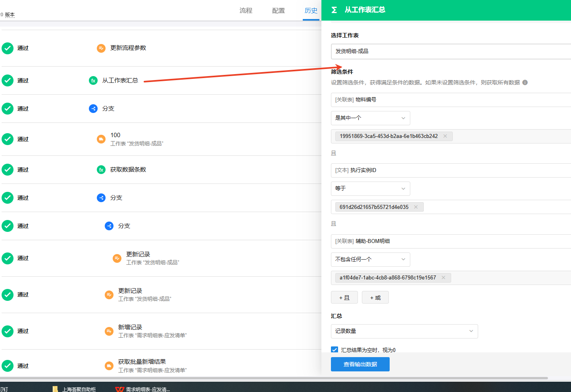Switch to the 配置 tab
This screenshot has width=571, height=392.
coord(278,11)
